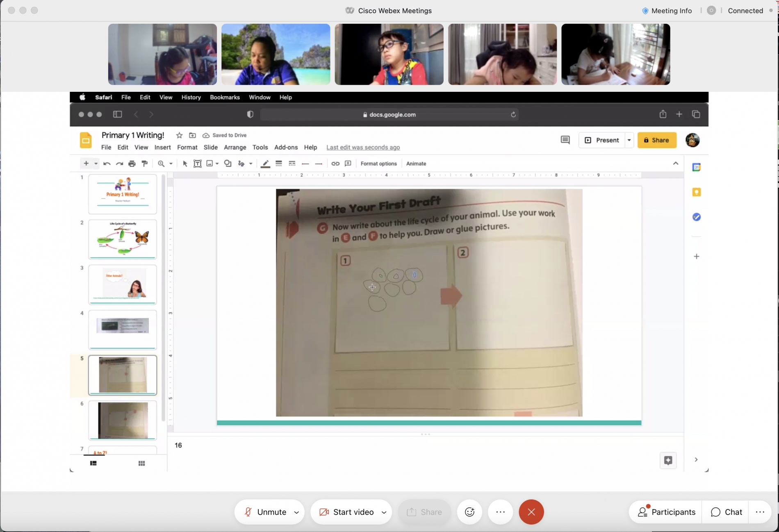The image size is (779, 532).
Task: Open more options in the Webex toolbar
Action: click(x=500, y=512)
